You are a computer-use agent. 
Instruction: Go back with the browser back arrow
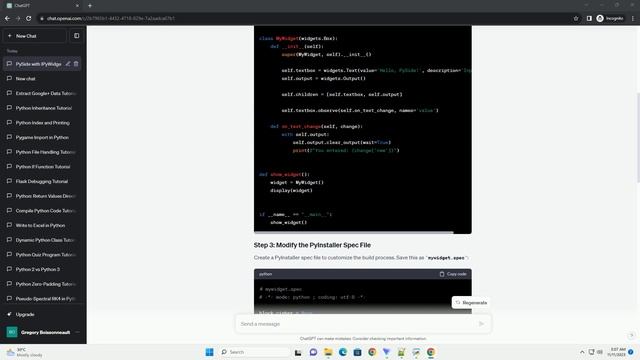click(7, 18)
